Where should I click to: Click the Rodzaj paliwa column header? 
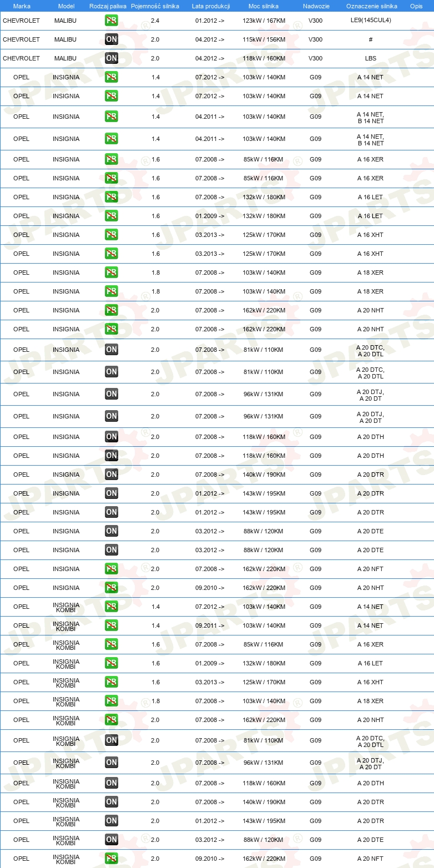pos(108,6)
